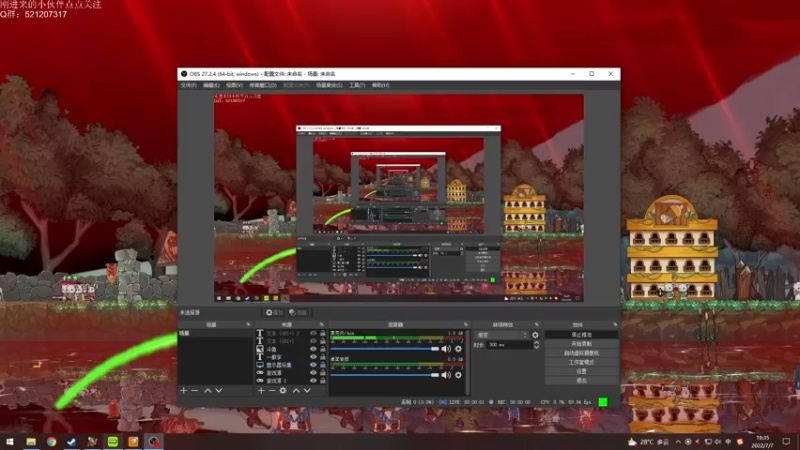Adjust the 麦克风/Aux volume slider
Screen dimensions: 800x450
click(x=385, y=349)
